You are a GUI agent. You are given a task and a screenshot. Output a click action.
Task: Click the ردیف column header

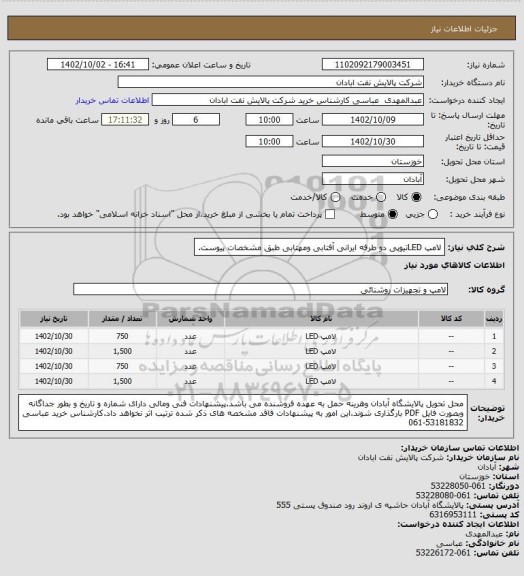tap(494, 319)
